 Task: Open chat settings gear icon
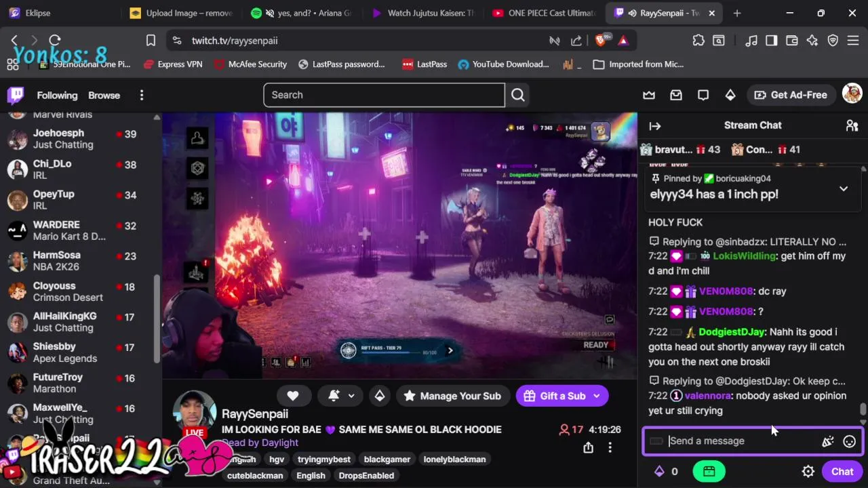tap(808, 472)
